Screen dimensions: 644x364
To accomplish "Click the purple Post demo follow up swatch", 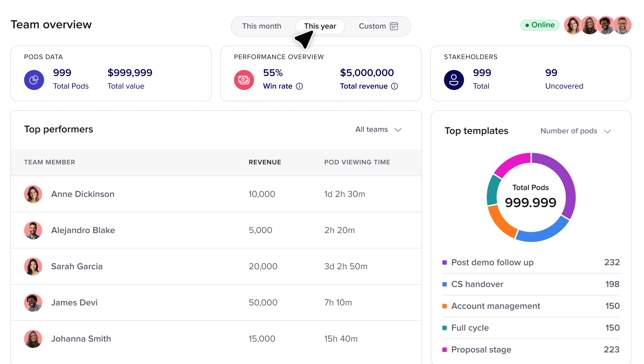I will [x=444, y=263].
